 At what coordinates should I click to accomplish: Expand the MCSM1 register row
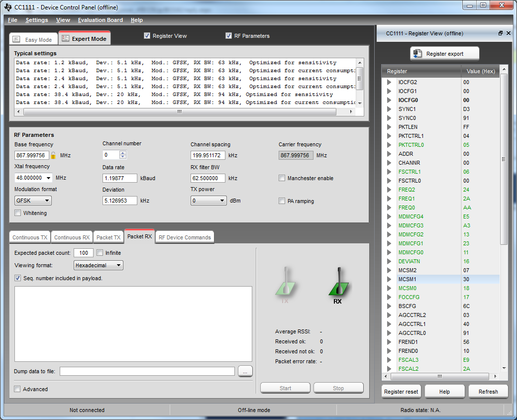coord(389,279)
